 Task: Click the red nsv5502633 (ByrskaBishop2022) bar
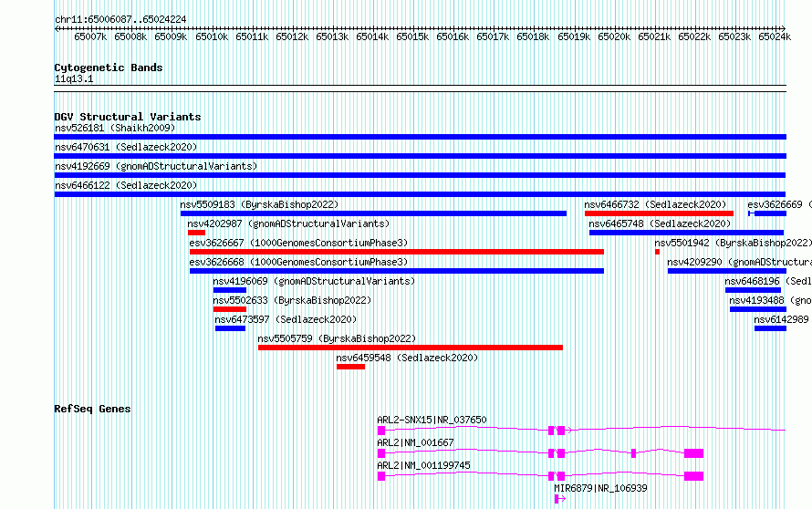point(229,309)
